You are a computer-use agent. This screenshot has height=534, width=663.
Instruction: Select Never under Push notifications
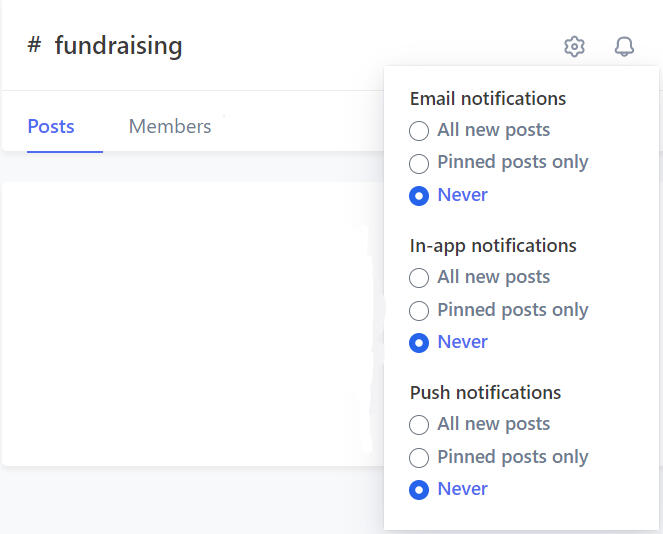(420, 490)
